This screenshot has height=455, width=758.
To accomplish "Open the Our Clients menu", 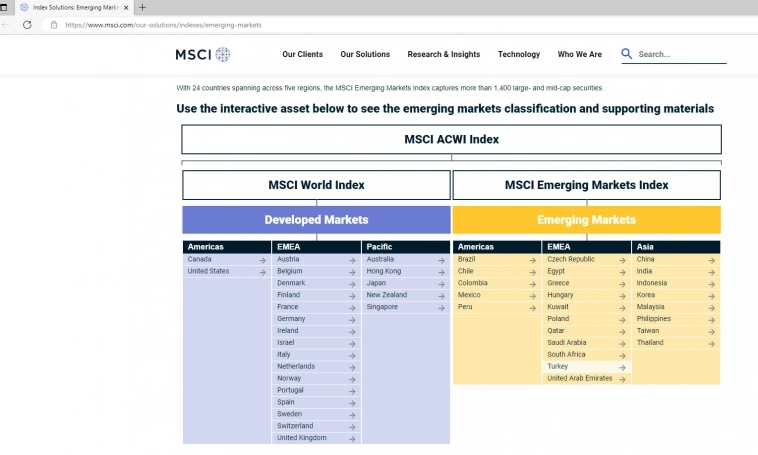I will (303, 54).
